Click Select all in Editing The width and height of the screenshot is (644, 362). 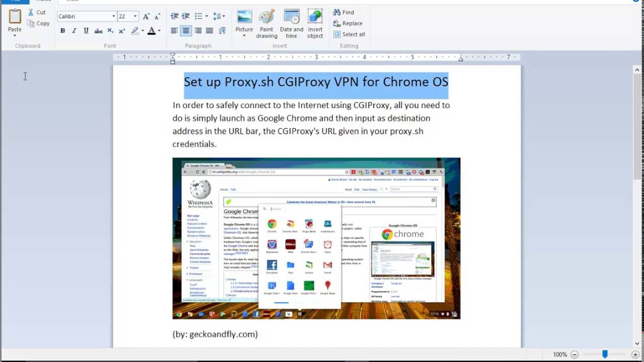[349, 34]
